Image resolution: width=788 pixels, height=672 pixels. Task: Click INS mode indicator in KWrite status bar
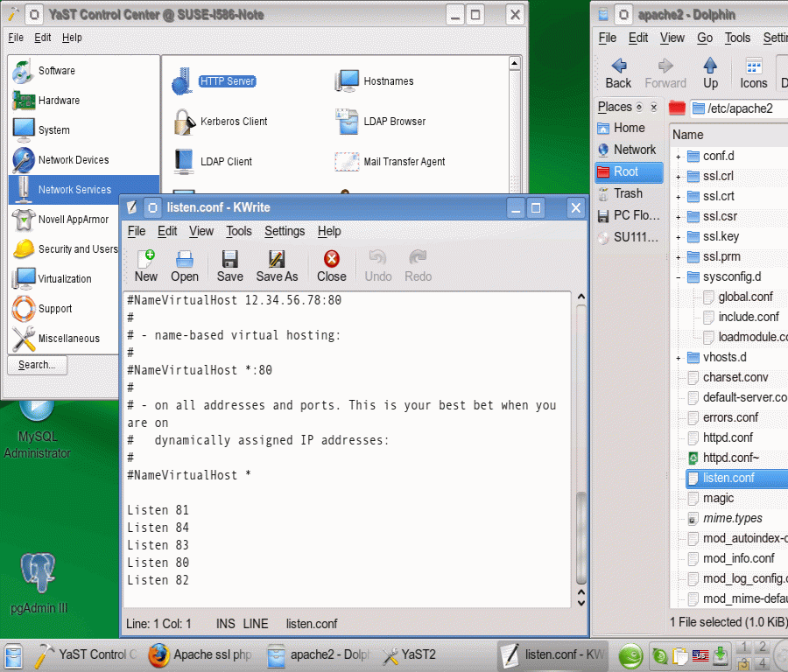[x=226, y=624]
